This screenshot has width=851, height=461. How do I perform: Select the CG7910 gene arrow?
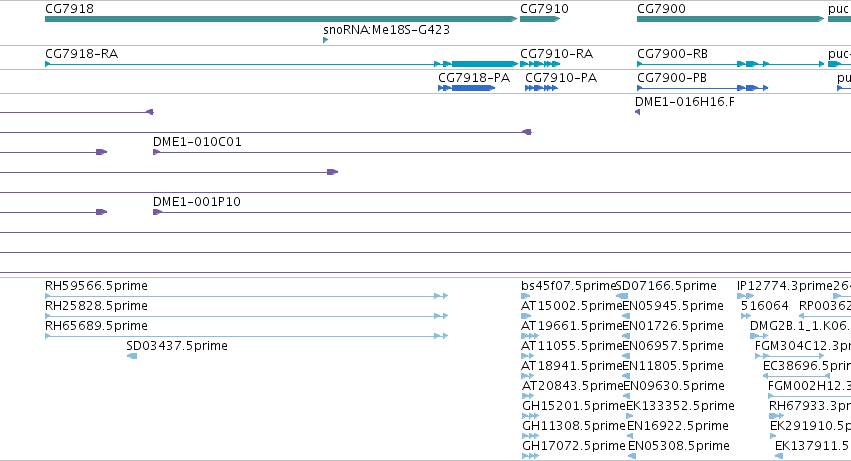click(x=540, y=19)
